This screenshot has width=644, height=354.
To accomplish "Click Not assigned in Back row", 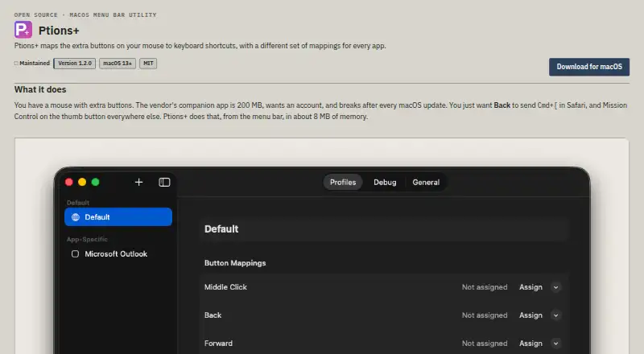I will point(485,315).
